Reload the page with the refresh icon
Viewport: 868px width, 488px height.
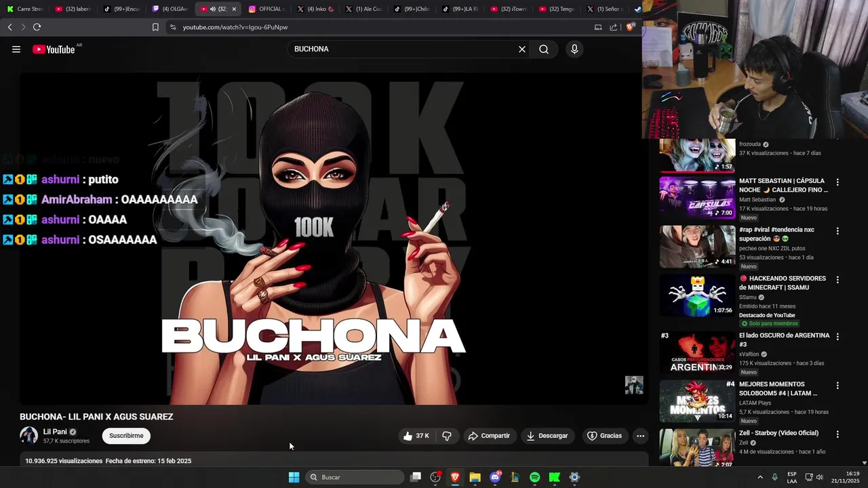pyautogui.click(x=37, y=27)
